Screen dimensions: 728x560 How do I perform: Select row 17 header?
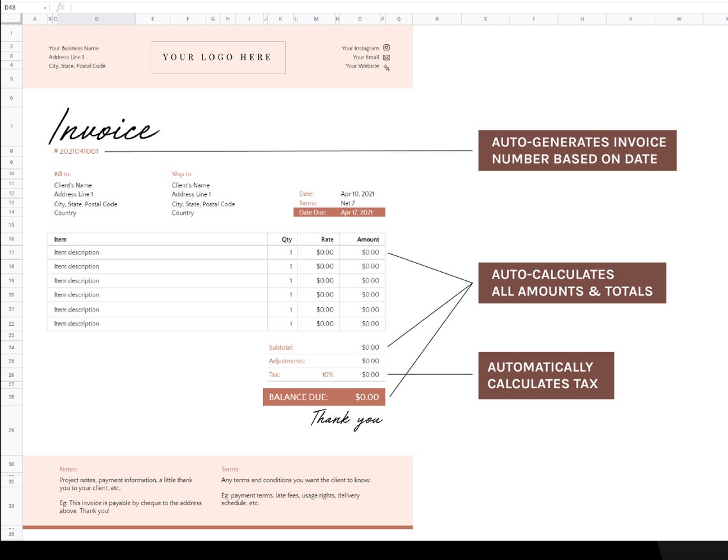coord(11,252)
